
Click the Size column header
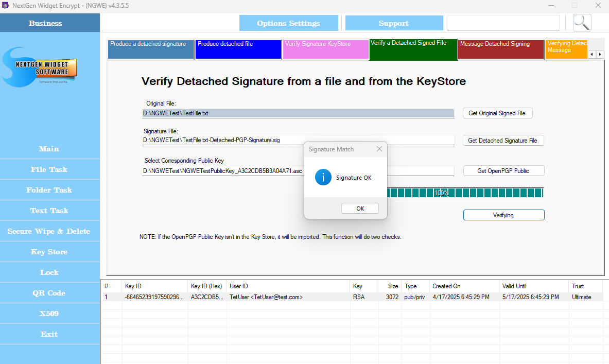[390, 286]
